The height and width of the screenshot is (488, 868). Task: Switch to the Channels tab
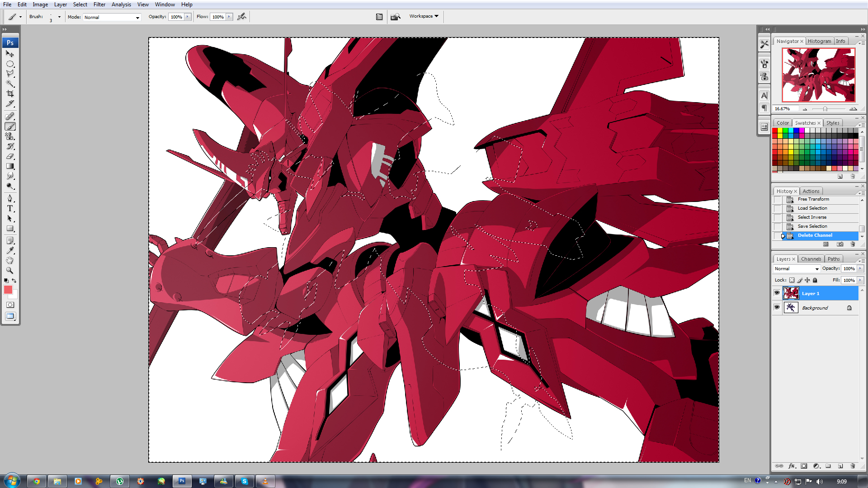coord(811,259)
